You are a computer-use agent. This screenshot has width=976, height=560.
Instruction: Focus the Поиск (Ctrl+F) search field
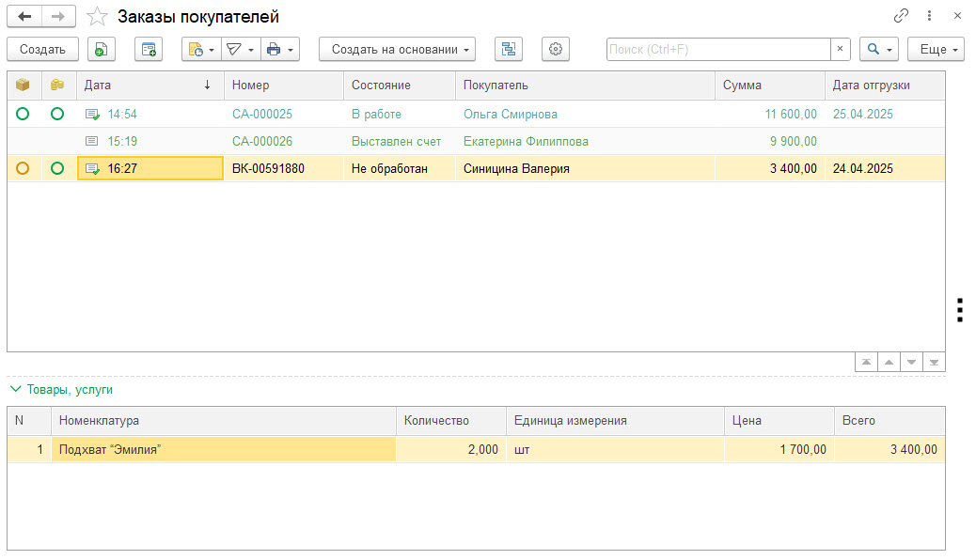pyautogui.click(x=718, y=49)
